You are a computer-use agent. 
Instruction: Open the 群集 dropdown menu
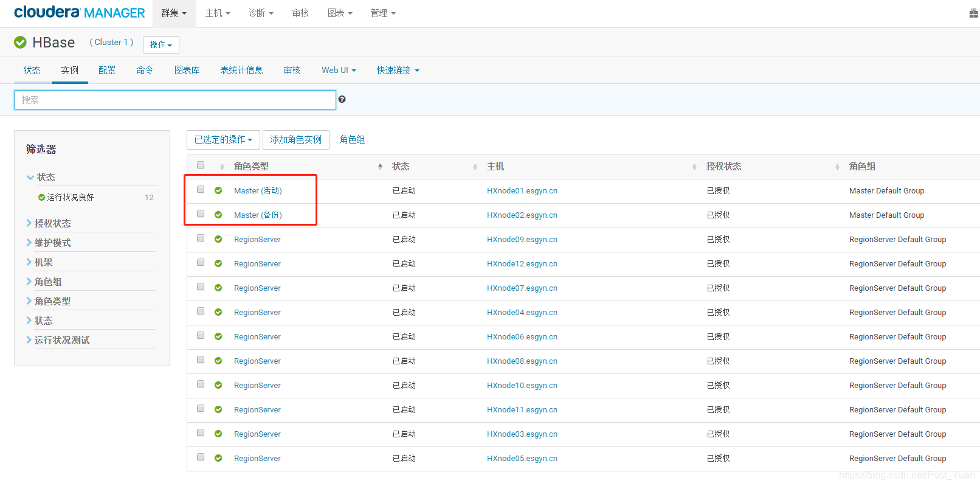tap(174, 13)
